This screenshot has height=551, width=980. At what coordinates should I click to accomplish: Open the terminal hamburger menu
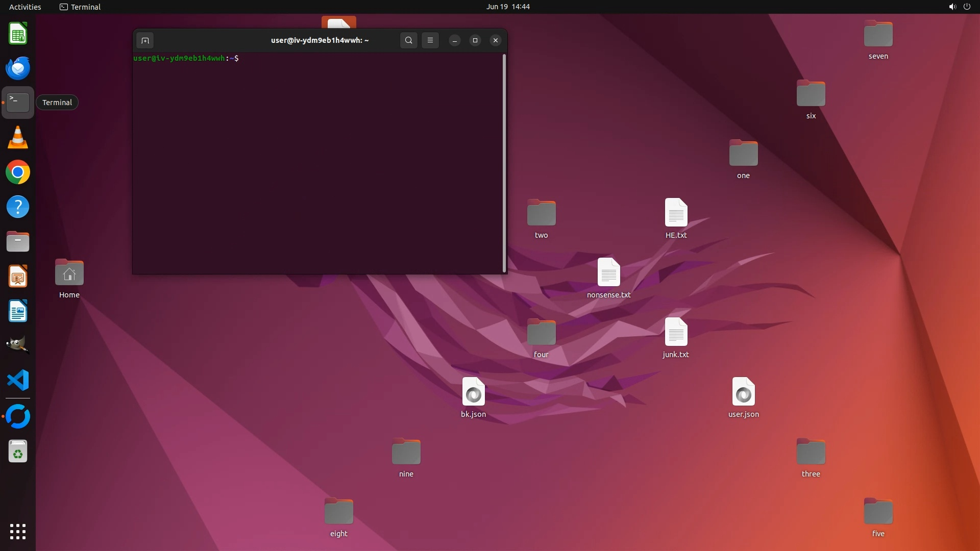coord(430,40)
